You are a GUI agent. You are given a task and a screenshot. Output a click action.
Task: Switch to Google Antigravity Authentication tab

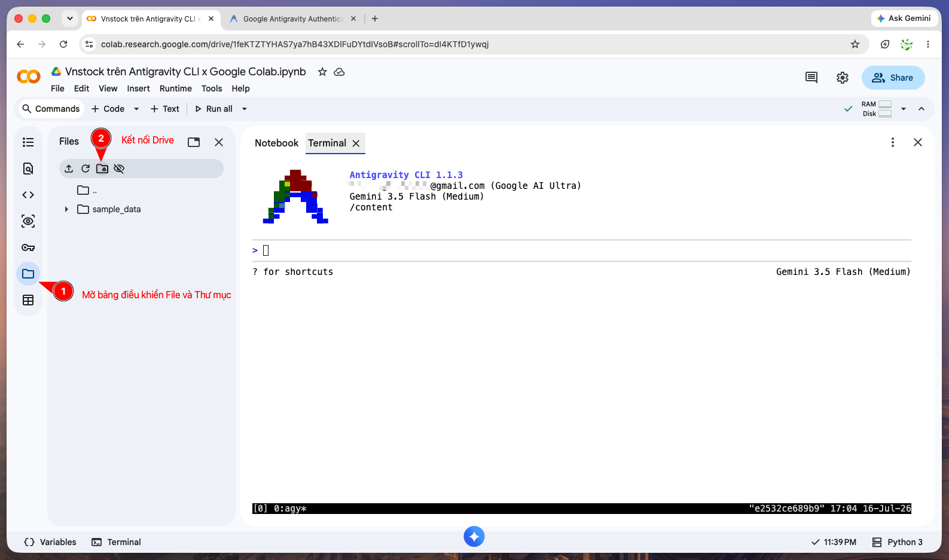click(293, 19)
